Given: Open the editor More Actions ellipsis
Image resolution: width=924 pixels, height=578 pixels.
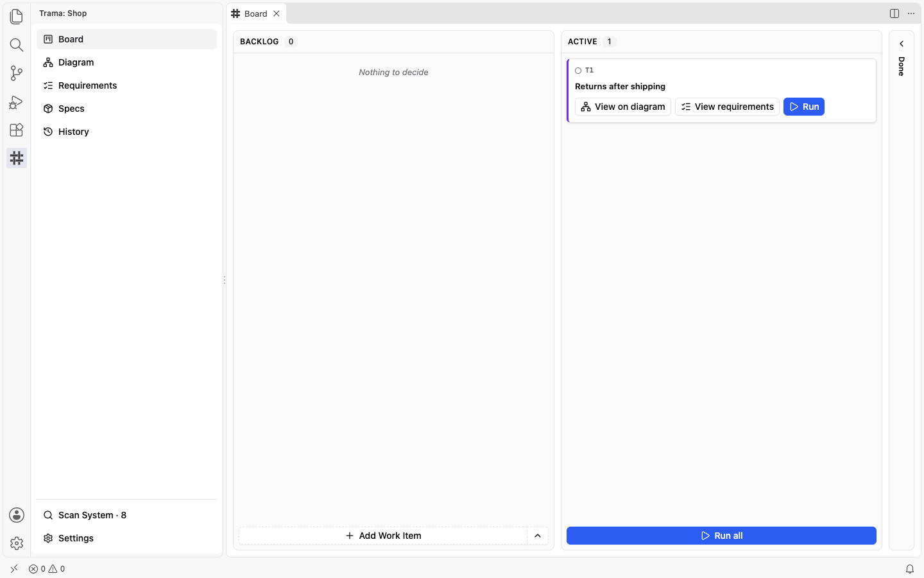Looking at the screenshot, I should point(911,13).
